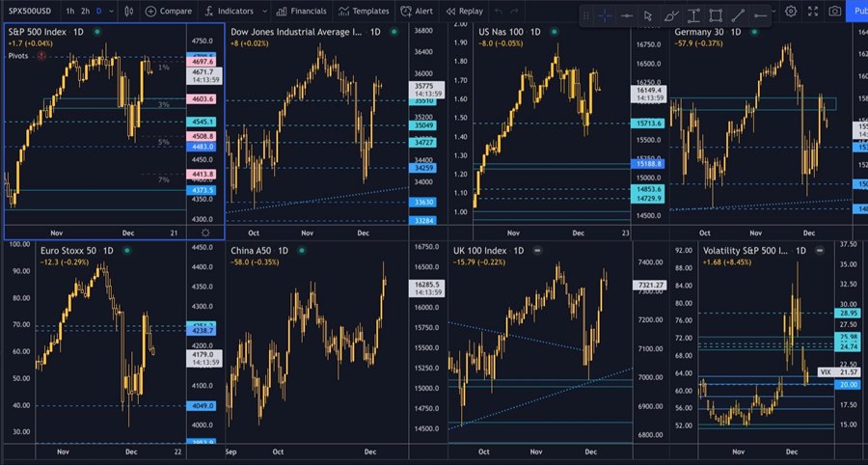Enter fullscreen mode
The height and width of the screenshot is (465, 868).
coord(813,11)
